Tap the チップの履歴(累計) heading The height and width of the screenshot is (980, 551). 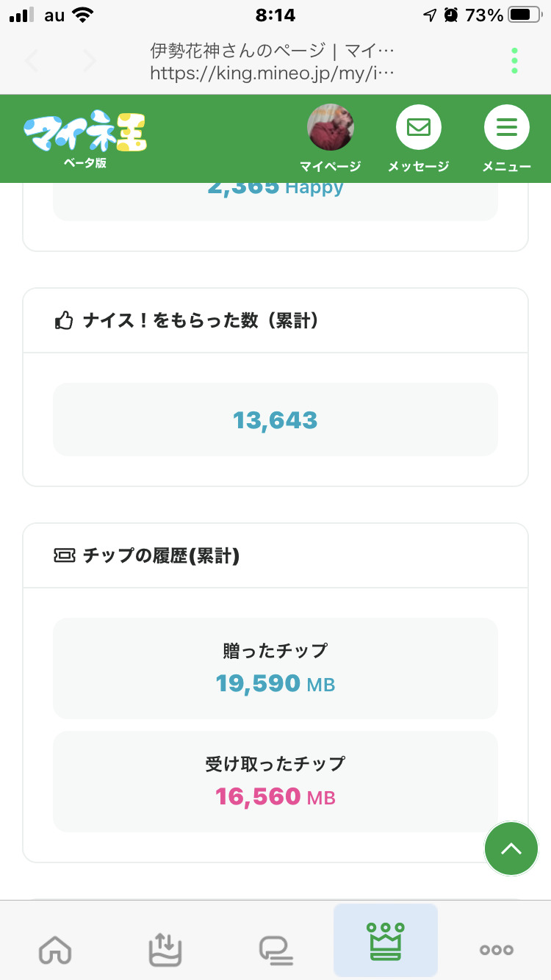coord(161,555)
